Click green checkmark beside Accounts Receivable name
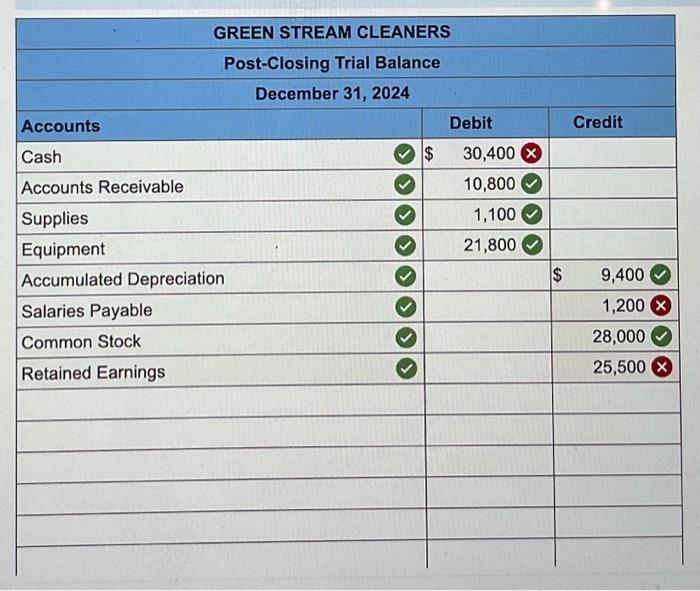Screen dimensions: 700x591 pyautogui.click(x=405, y=184)
